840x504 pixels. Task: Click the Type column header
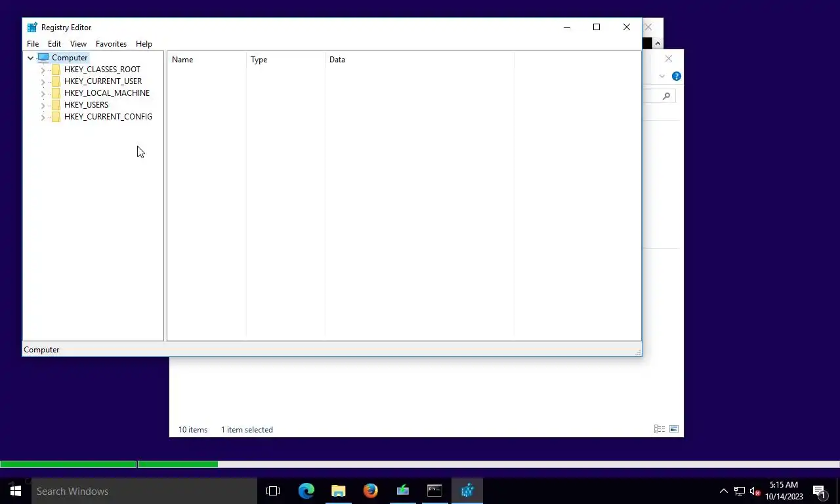285,60
